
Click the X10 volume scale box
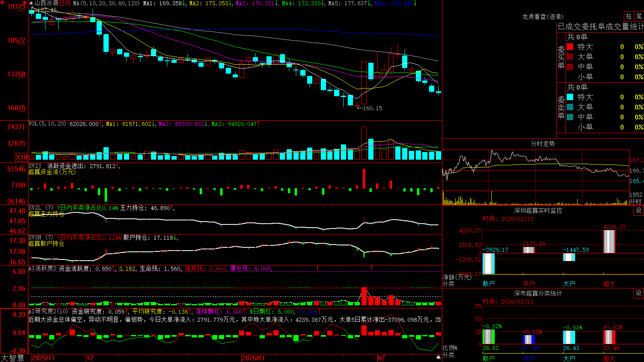21,157
